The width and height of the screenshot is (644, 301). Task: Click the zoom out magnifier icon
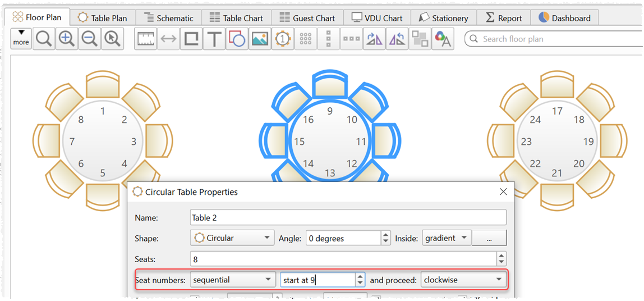click(90, 39)
